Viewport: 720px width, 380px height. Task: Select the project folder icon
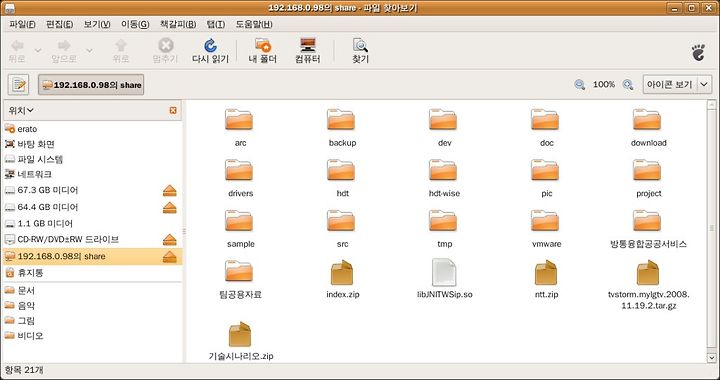pos(647,170)
